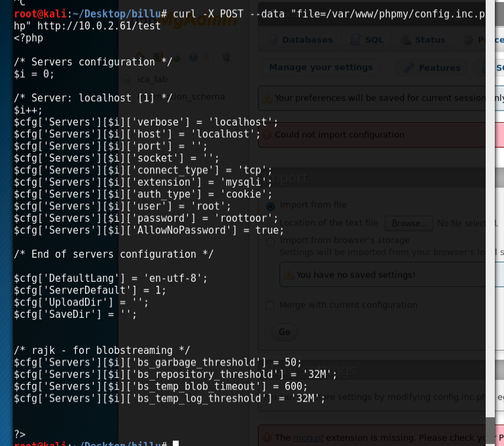This screenshot has height=446, width=504.
Task: Click terminal comment 'End of servers configuration'
Action: (113, 254)
